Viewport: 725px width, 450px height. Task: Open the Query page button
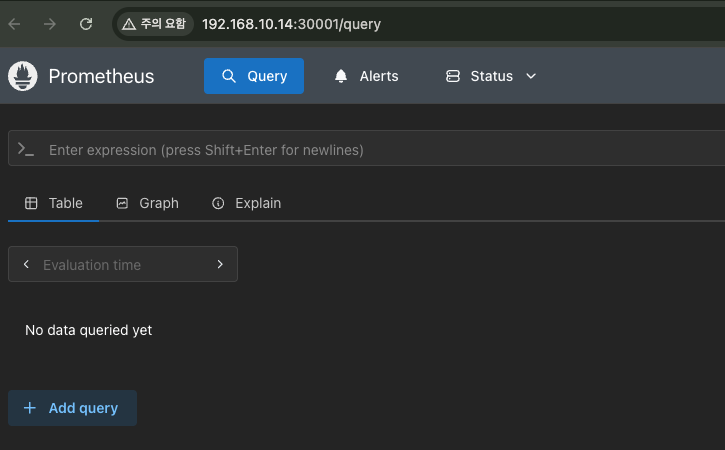pyautogui.click(x=254, y=76)
